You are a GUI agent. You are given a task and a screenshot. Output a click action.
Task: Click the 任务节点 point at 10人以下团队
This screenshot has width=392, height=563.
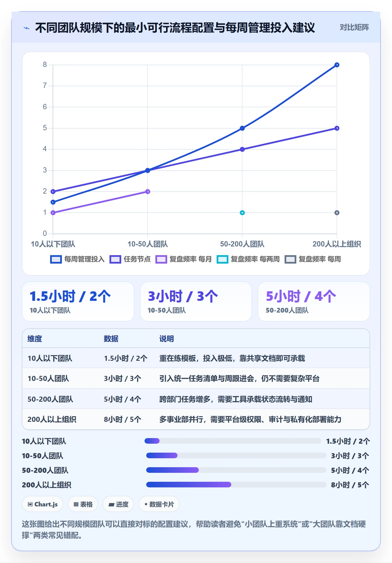[53, 192]
